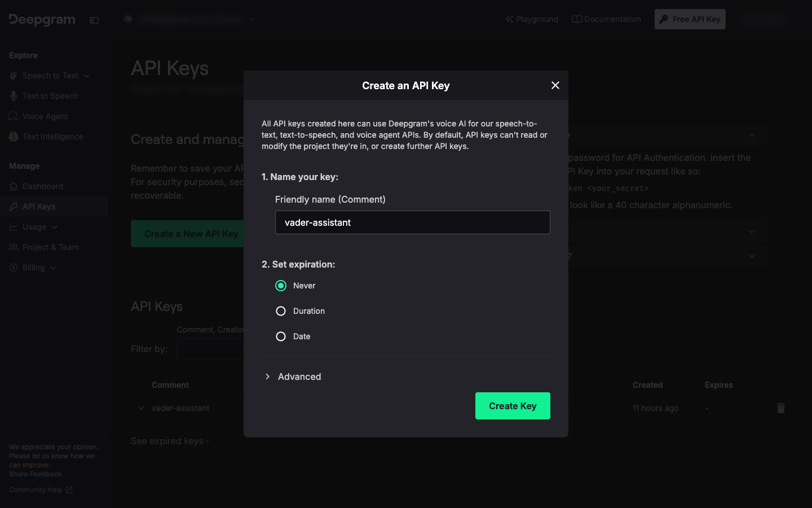Open Community Help link
This screenshot has width=812, height=508.
(36, 490)
